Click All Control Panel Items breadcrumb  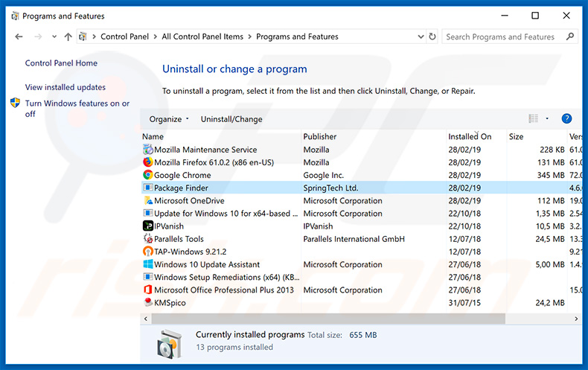tap(202, 36)
